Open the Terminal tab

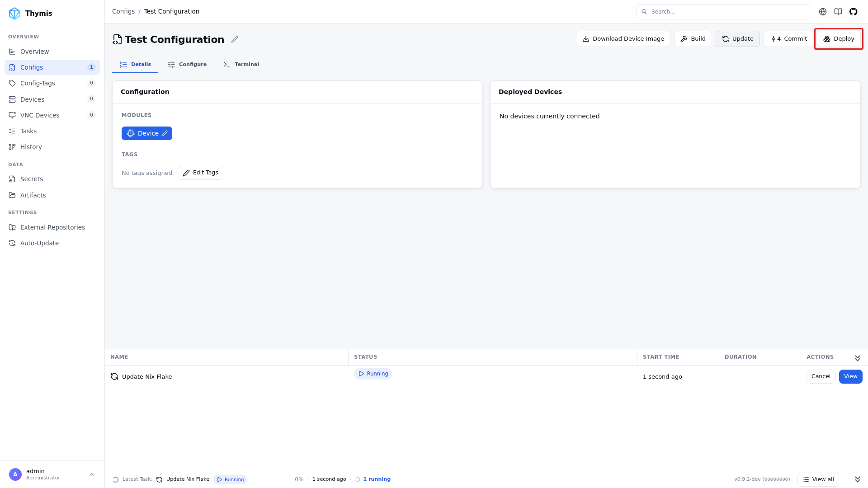(241, 64)
